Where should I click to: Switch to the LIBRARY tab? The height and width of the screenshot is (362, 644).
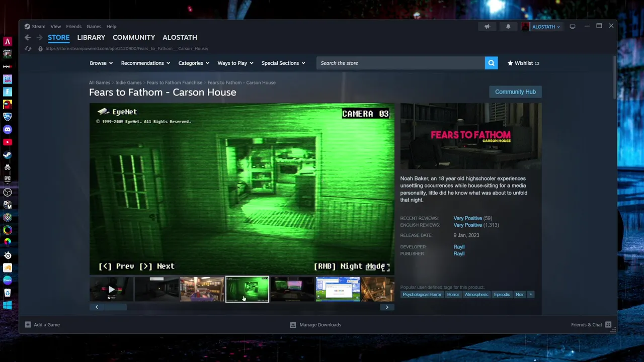point(91,37)
